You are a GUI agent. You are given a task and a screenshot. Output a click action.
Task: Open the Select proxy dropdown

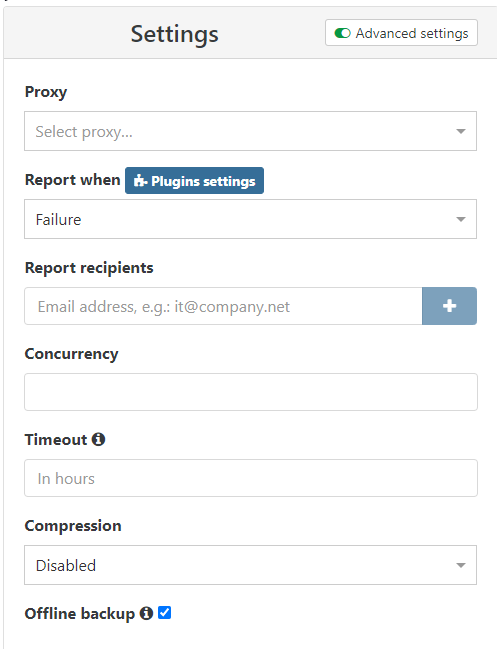pyautogui.click(x=250, y=131)
